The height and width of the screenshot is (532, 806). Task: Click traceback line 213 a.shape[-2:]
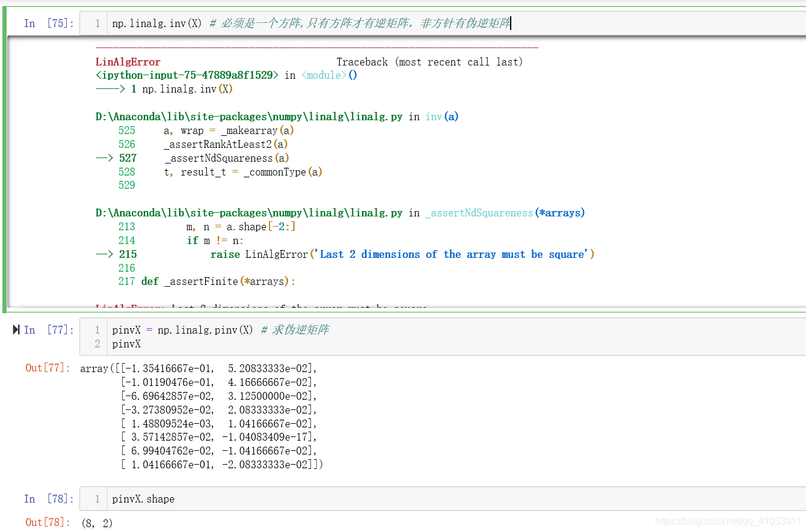tap(208, 227)
